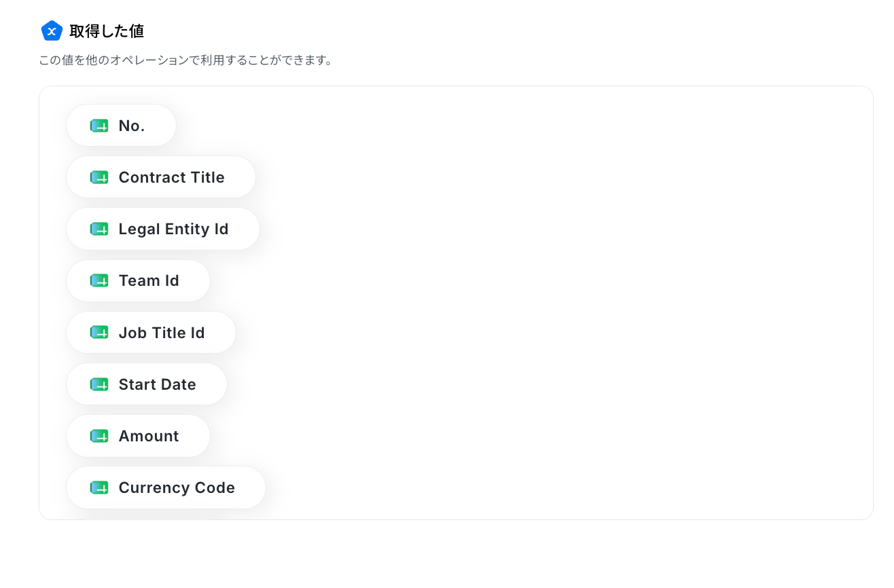The image size is (894, 588).
Task: Click the green icon next to Contract Title
Action: pos(99,177)
